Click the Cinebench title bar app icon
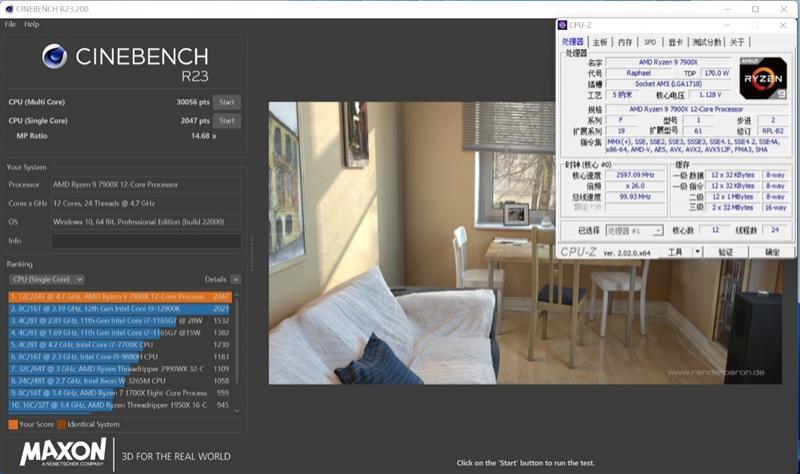This screenshot has height=474, width=800. pyautogui.click(x=9, y=9)
